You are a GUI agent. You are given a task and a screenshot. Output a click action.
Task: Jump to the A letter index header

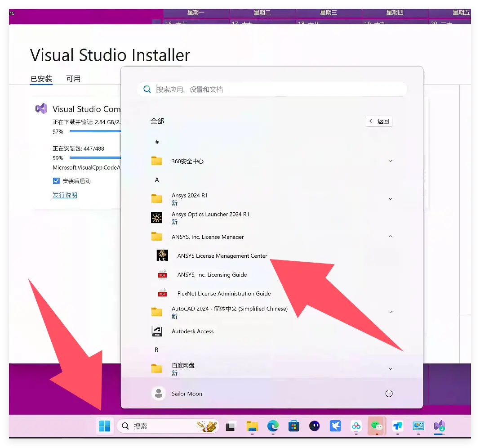pyautogui.click(x=157, y=180)
